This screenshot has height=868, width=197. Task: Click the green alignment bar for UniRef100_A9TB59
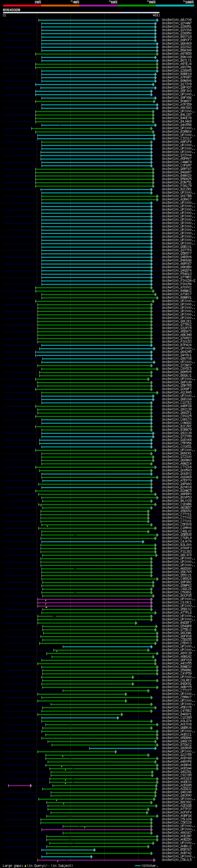pos(97,54)
